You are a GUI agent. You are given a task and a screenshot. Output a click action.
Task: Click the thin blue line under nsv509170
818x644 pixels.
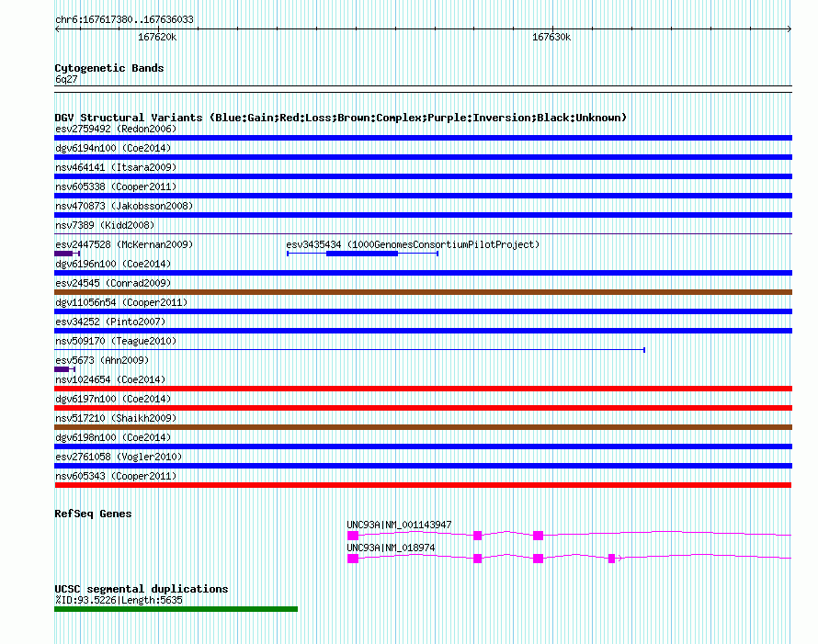click(x=349, y=350)
